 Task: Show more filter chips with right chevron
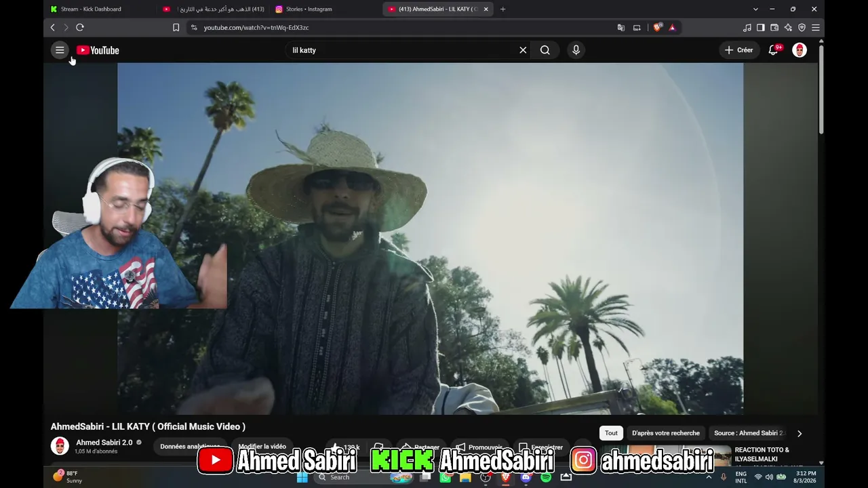(x=800, y=433)
